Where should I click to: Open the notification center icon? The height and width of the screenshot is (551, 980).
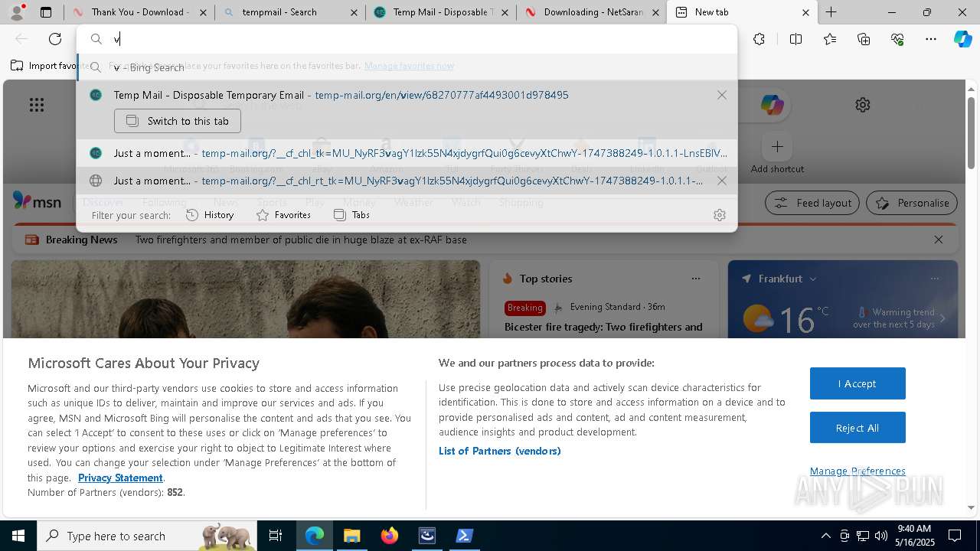point(955,536)
